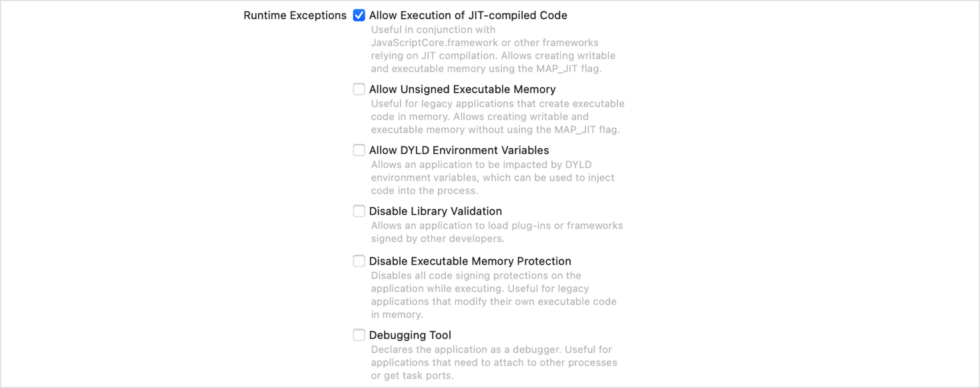Image resolution: width=980 pixels, height=388 pixels.
Task: Click the "Useful for legacy applications that create" description
Action: point(497,103)
